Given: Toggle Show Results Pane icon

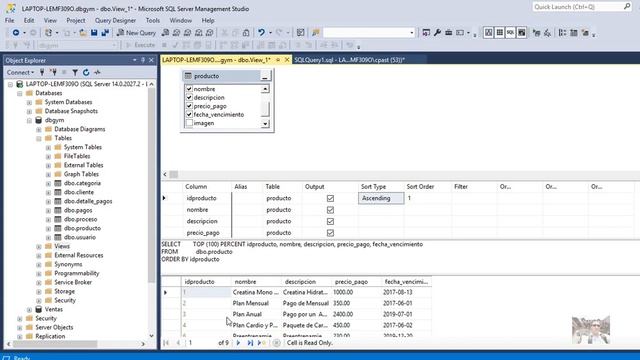Looking at the screenshot, I should click(x=521, y=33).
